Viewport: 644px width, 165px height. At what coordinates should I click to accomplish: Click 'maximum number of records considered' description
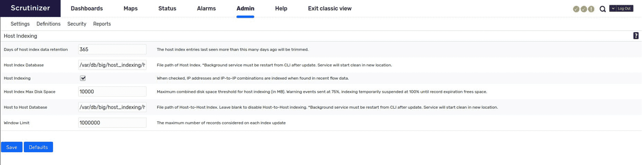click(x=221, y=123)
